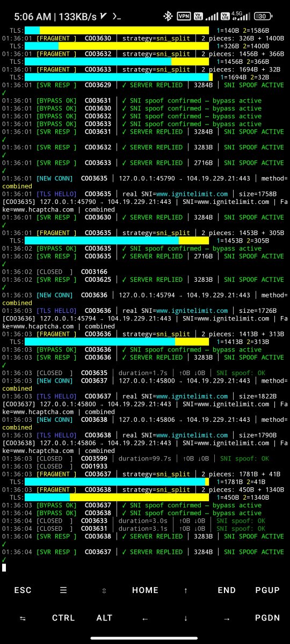Select the SVR RESP line for C003625
Screen dimensions: 290x644
143,280
